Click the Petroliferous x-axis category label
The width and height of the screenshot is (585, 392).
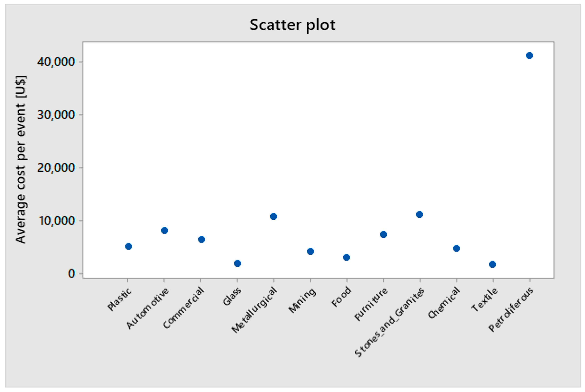click(x=511, y=309)
